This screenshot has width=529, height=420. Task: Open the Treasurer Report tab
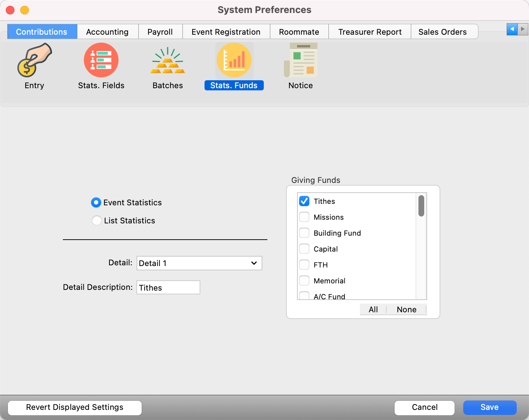(370, 32)
